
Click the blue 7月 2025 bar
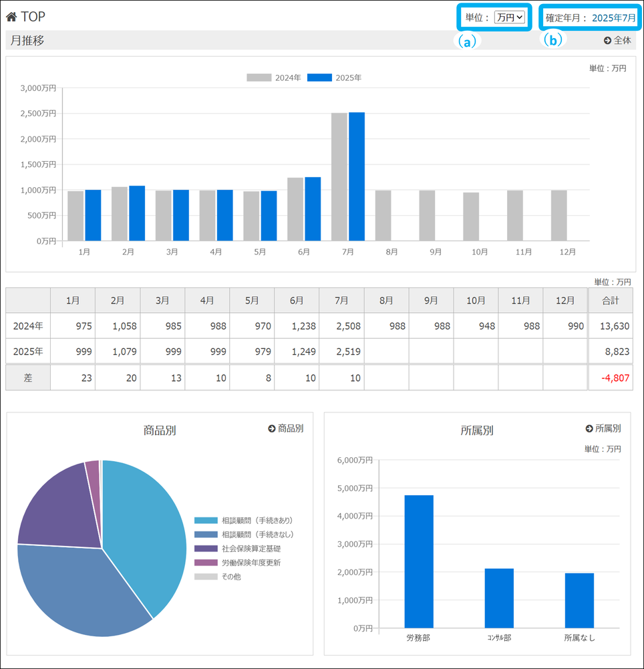pyautogui.click(x=357, y=176)
